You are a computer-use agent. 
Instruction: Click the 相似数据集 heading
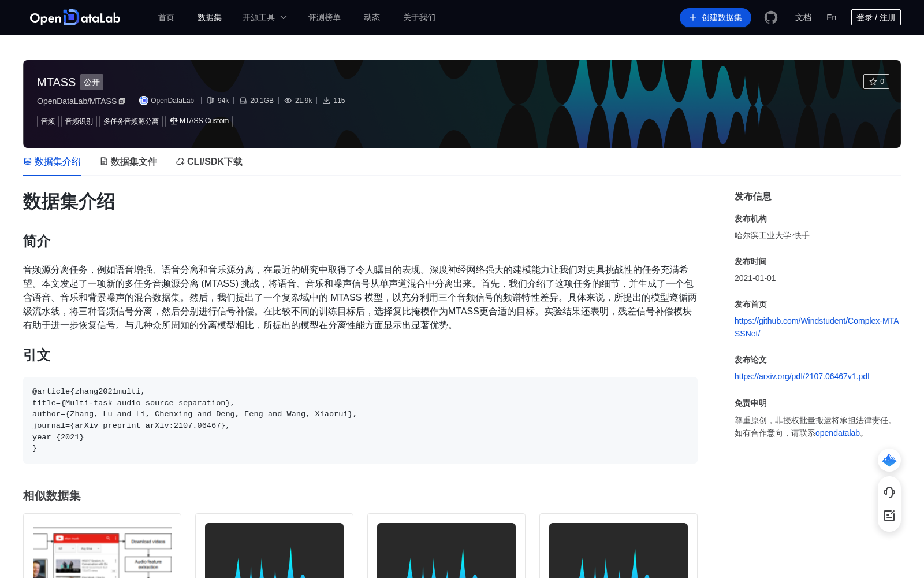coord(52,496)
